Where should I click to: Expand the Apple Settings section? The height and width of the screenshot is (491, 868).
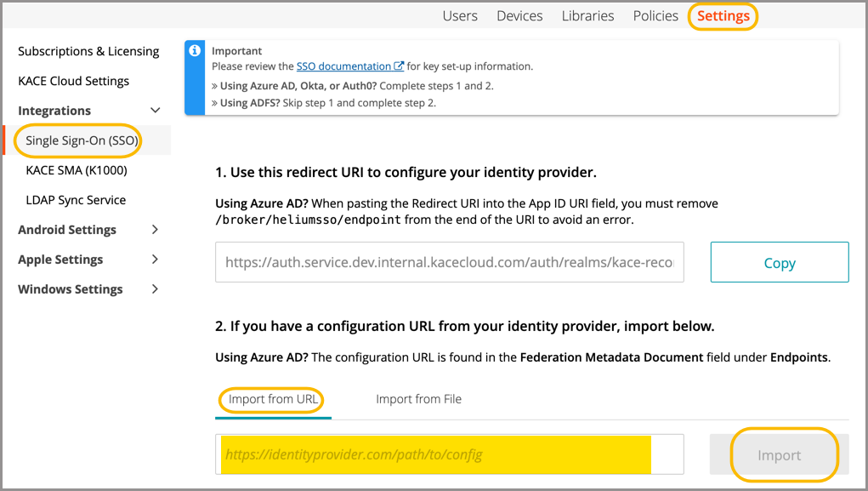coord(155,260)
